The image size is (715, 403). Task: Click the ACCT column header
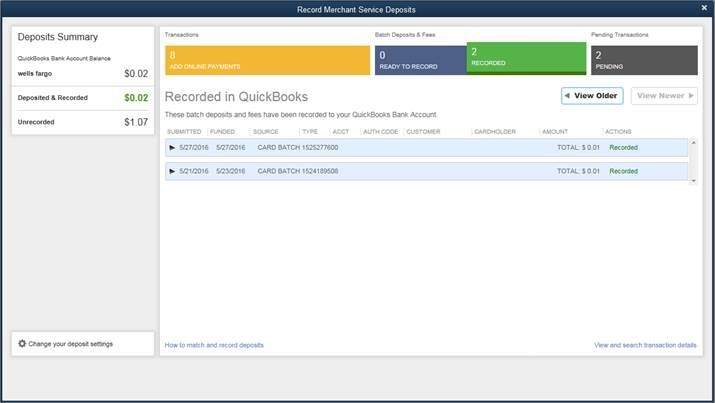click(341, 132)
